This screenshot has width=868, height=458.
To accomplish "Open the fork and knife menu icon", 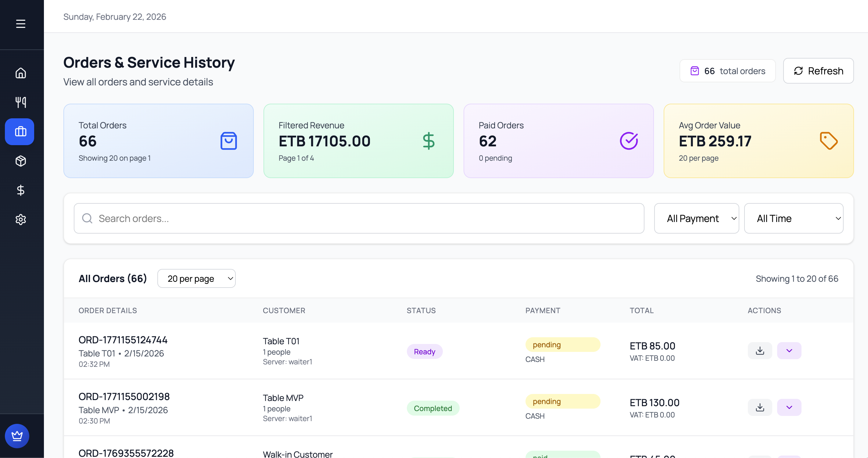I will pyautogui.click(x=20, y=102).
